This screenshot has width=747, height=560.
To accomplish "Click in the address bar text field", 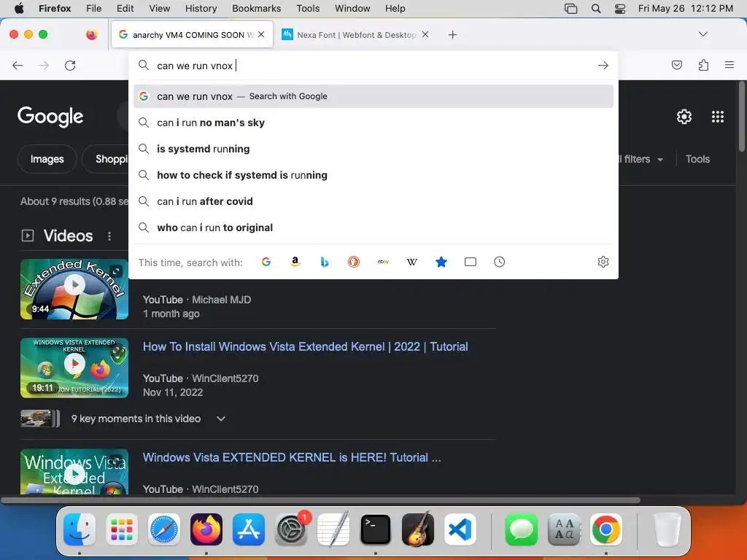I will pos(373,66).
